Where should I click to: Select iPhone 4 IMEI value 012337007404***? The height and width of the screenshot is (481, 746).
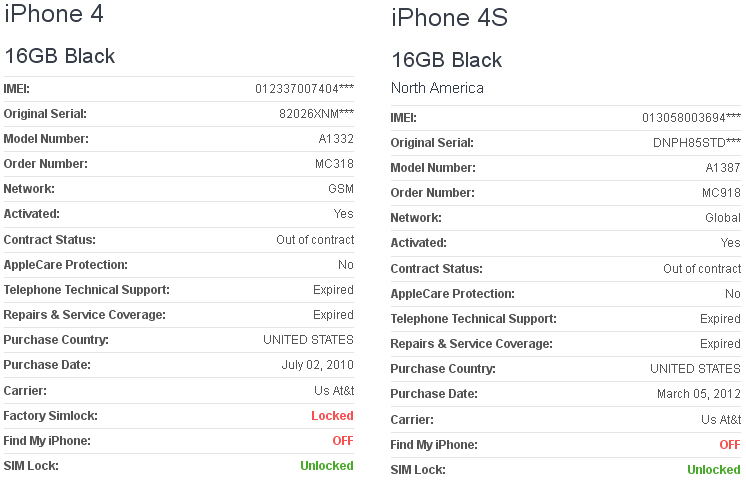[304, 89]
